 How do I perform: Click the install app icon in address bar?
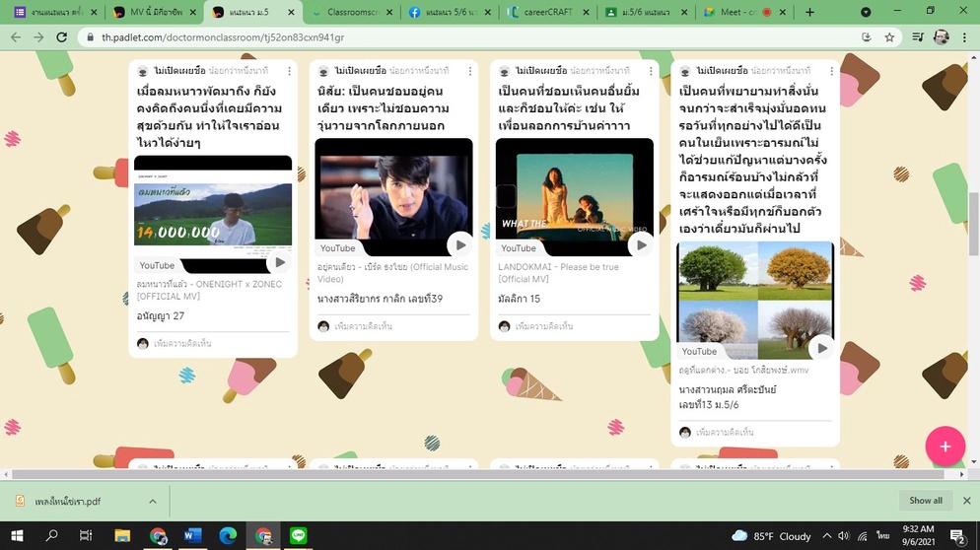coord(867,37)
